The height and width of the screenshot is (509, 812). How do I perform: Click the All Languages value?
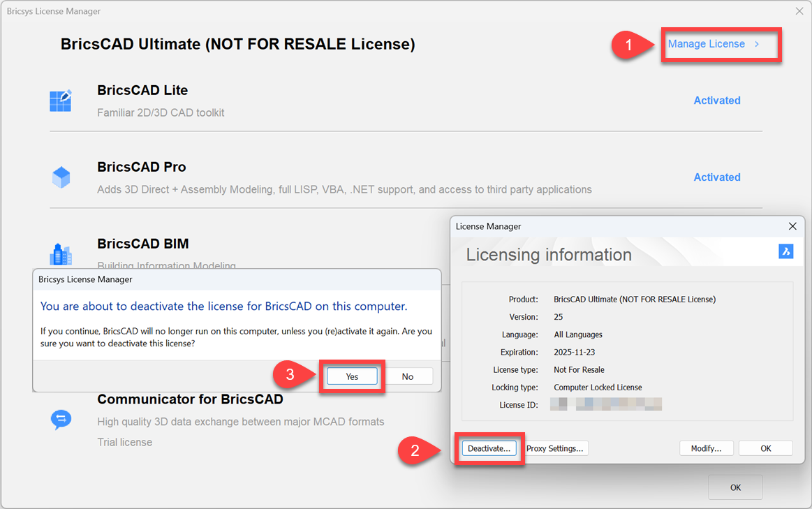pyautogui.click(x=578, y=334)
